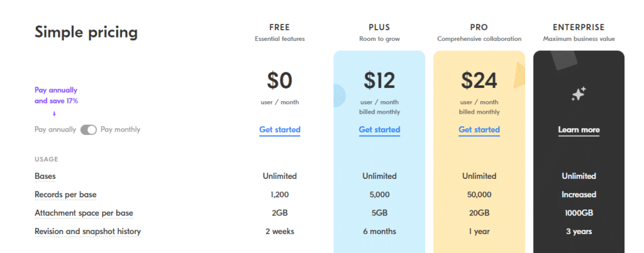Click the $12 price in Plus card
644x253 pixels.
pos(379,80)
